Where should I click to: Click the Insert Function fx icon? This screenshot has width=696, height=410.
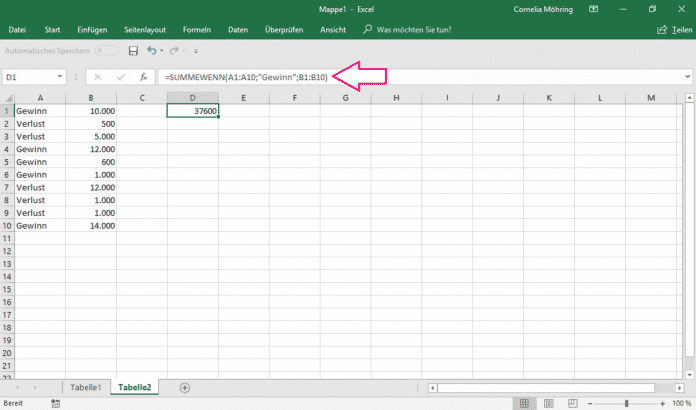coord(143,77)
